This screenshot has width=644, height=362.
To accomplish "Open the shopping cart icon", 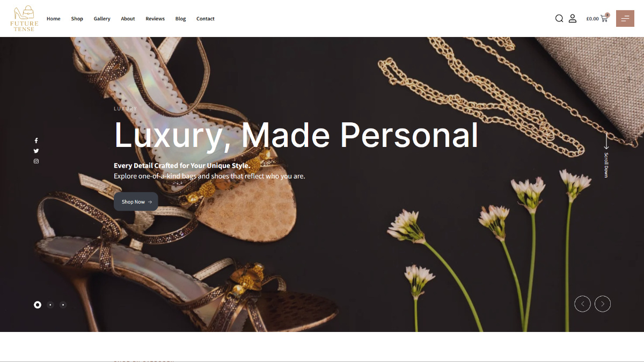I will pyautogui.click(x=604, y=18).
